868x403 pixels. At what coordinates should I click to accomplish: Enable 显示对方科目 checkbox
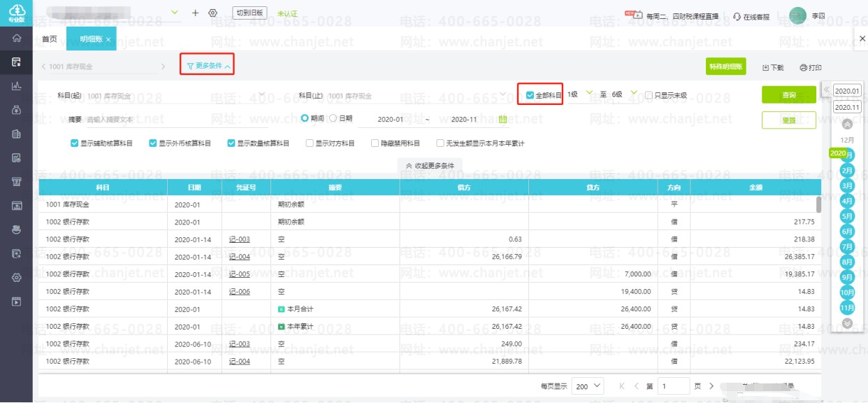[x=309, y=143]
